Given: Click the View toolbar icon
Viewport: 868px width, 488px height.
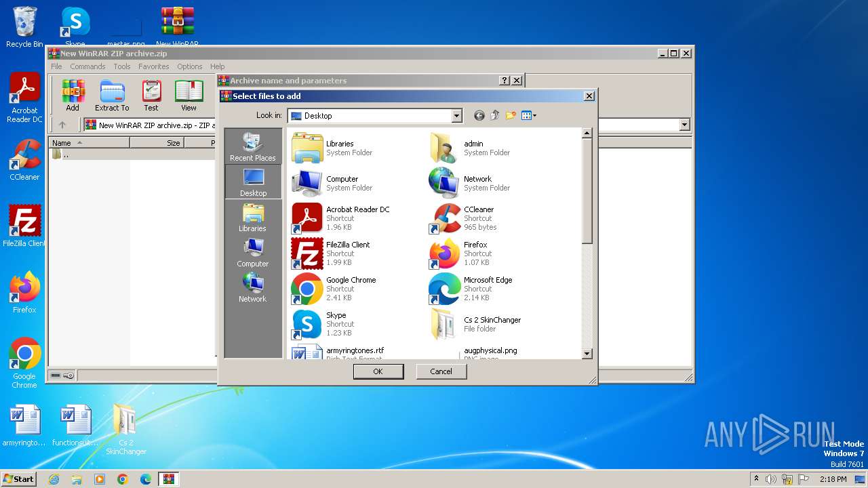Looking at the screenshot, I should [189, 96].
